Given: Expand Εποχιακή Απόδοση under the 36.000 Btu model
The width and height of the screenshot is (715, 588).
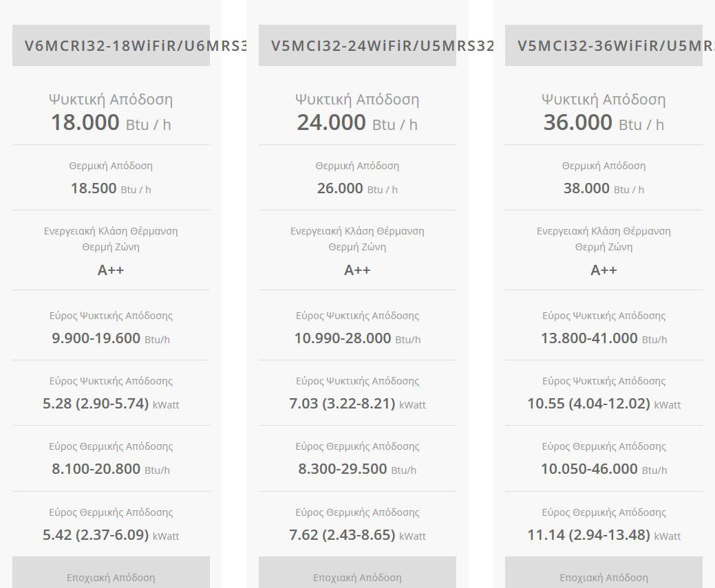Looking at the screenshot, I should (604, 577).
